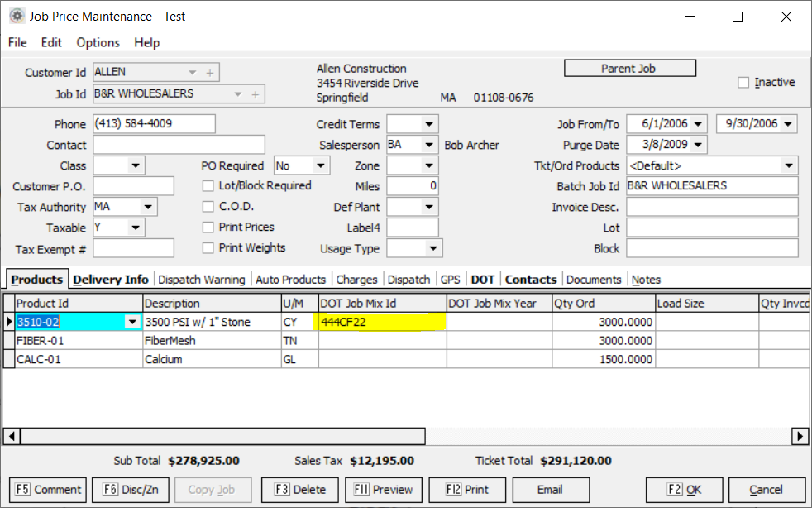
Task: Open the Salesperson dropdown
Action: tap(428, 145)
